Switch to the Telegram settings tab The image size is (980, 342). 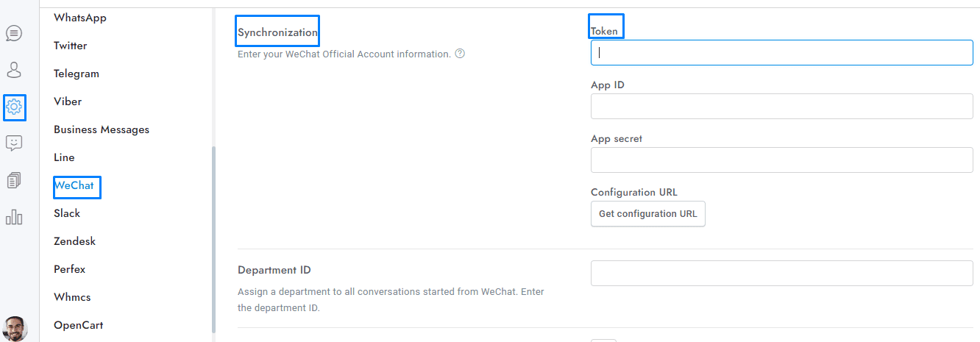[77, 74]
